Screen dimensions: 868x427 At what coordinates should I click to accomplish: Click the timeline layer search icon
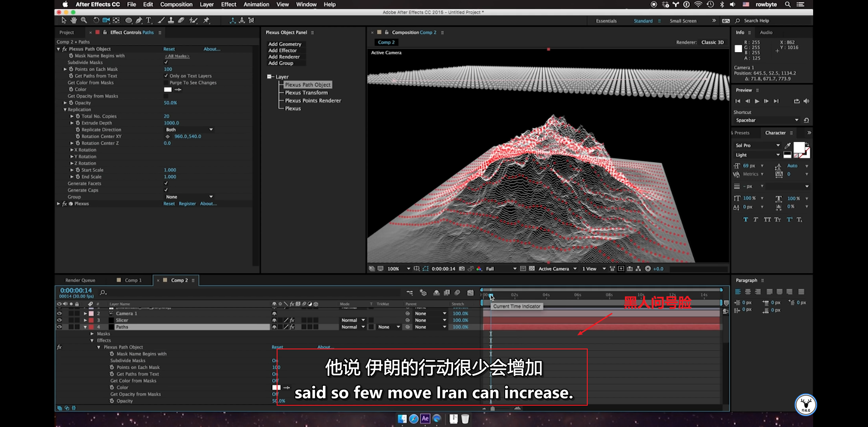(x=103, y=293)
